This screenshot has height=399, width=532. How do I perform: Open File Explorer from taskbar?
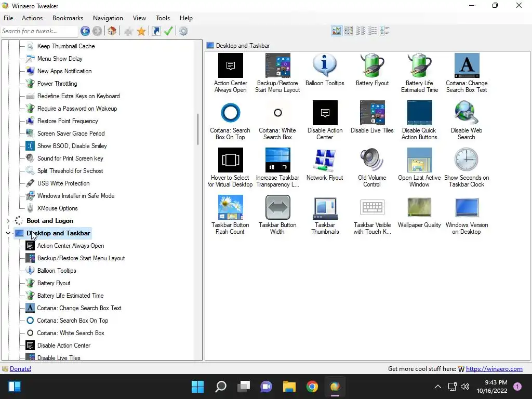(289, 387)
